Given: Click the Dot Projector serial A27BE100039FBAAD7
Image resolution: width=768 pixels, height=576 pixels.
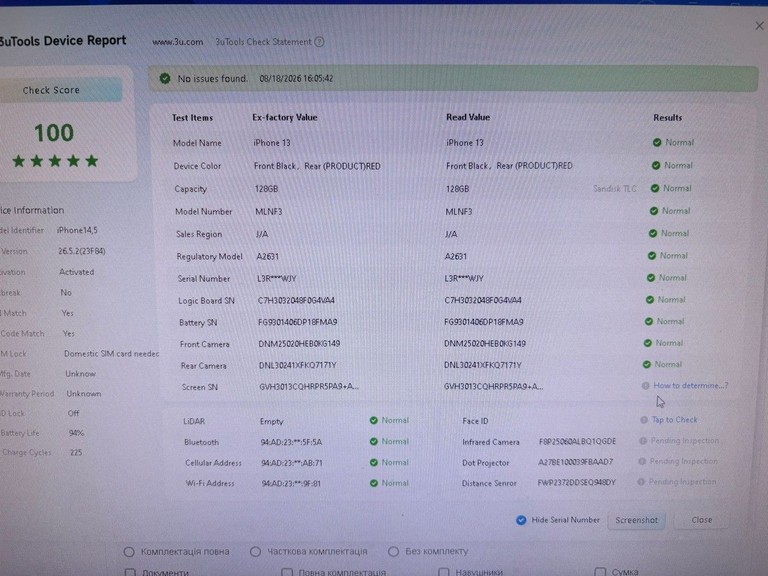Looking at the screenshot, I should (576, 462).
